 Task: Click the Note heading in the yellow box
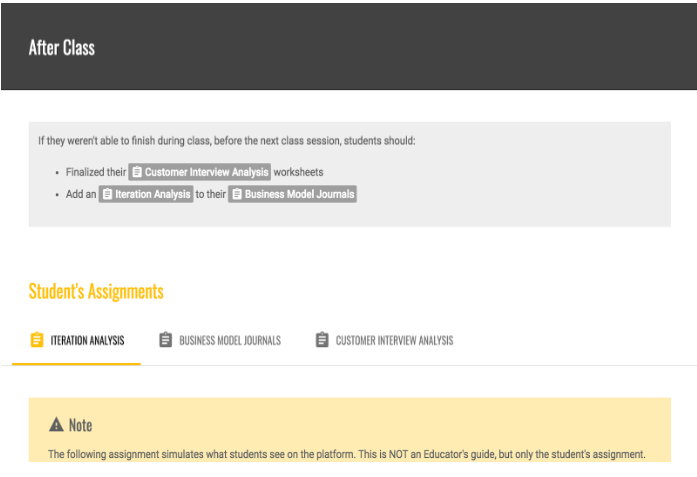(x=80, y=425)
